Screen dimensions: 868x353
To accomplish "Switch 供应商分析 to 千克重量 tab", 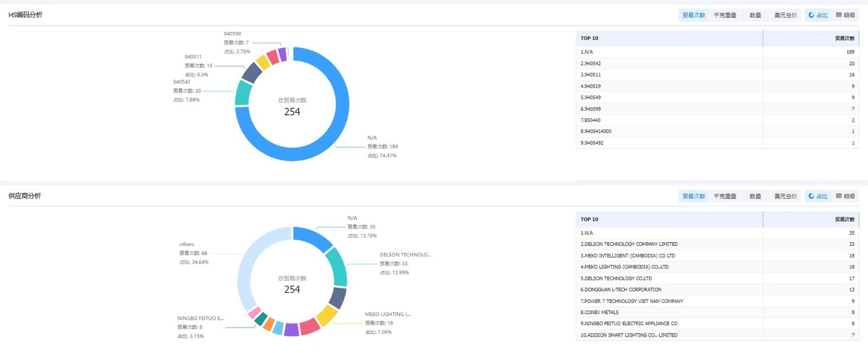I will (725, 196).
